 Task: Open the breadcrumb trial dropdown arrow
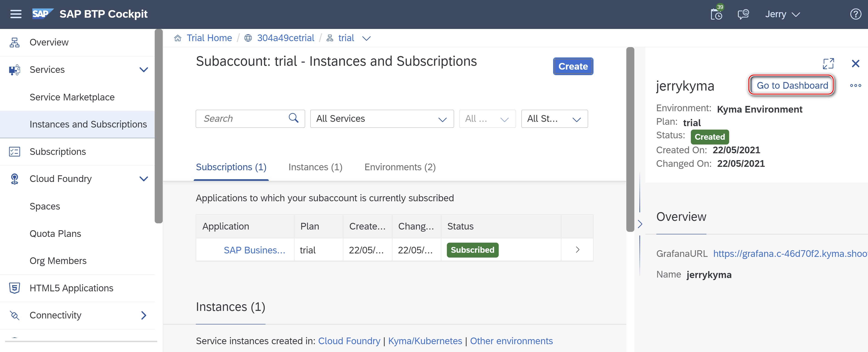[366, 38]
